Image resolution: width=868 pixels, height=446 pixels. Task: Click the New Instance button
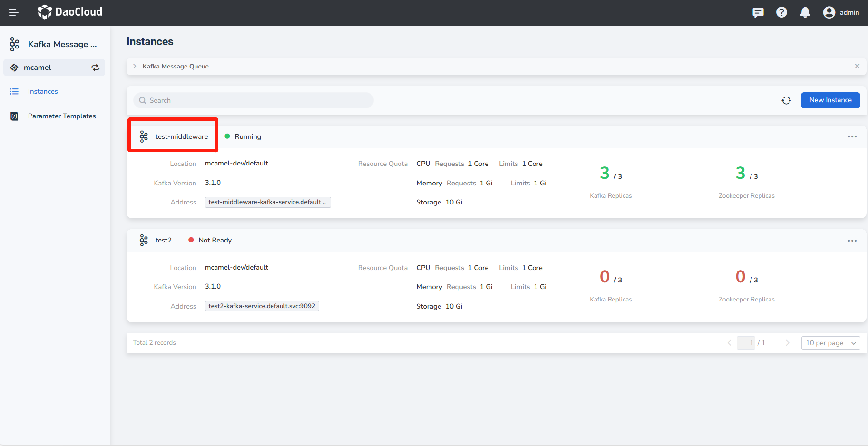pyautogui.click(x=830, y=100)
